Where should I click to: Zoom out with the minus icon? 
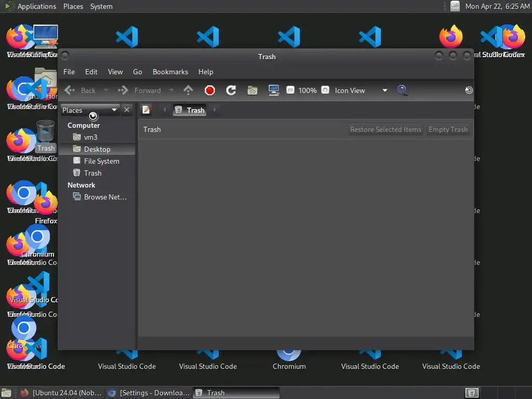coord(290,90)
